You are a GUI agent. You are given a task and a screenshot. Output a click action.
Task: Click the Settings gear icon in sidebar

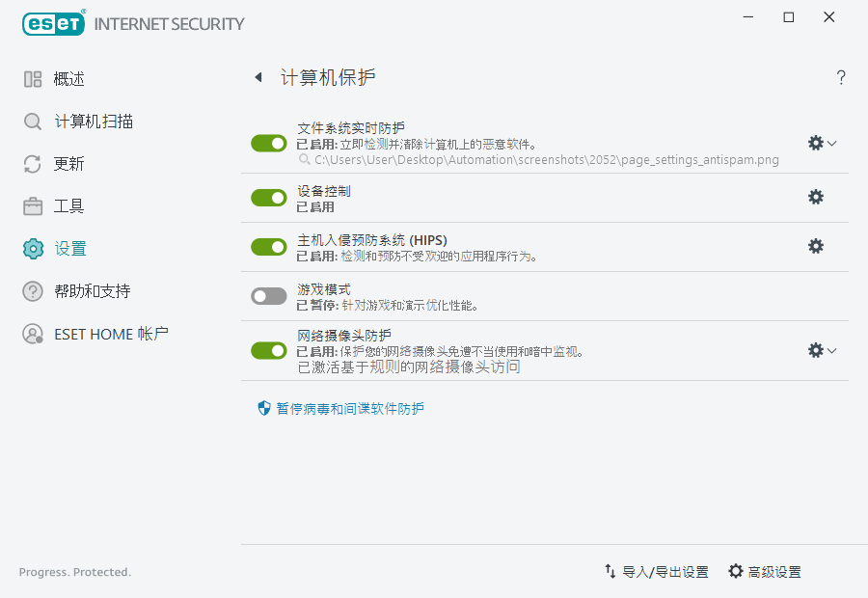[x=33, y=249]
